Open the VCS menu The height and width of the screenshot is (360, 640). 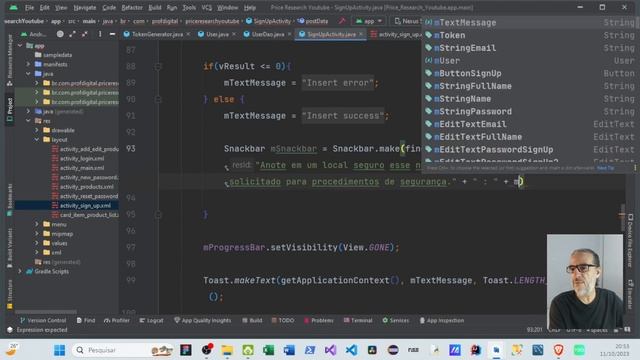[207, 7]
